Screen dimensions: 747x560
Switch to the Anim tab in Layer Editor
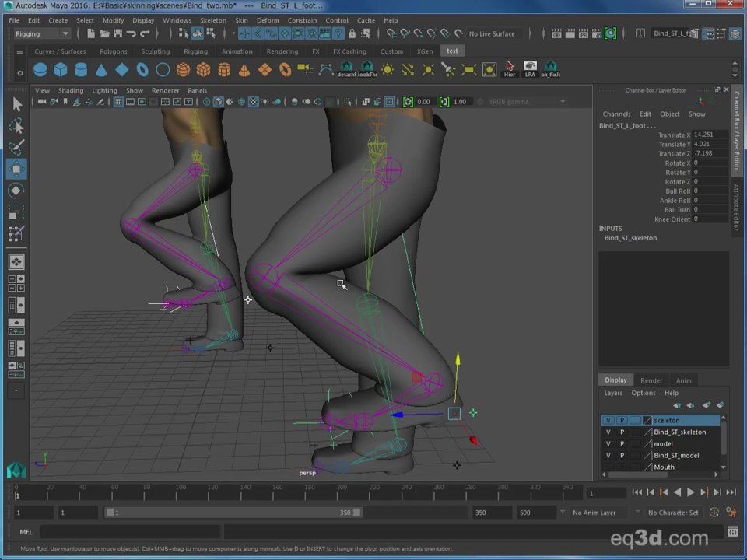[683, 380]
